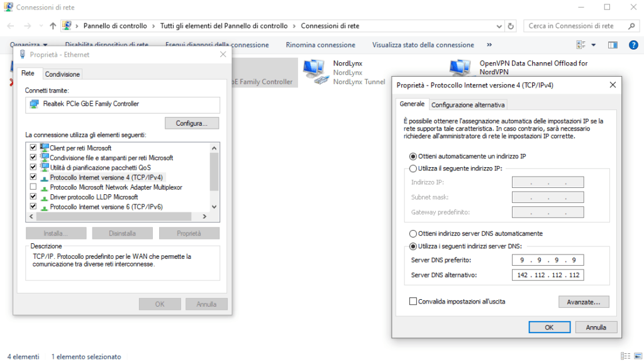Screen dimensions: 644x362
Task: Select the OpenVPN Data Channel Offload adapter icon
Action: (460, 68)
